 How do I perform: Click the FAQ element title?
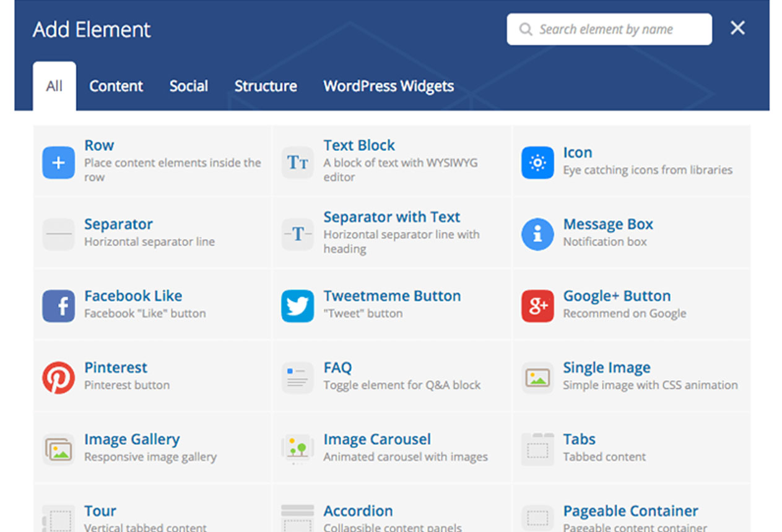click(x=337, y=367)
